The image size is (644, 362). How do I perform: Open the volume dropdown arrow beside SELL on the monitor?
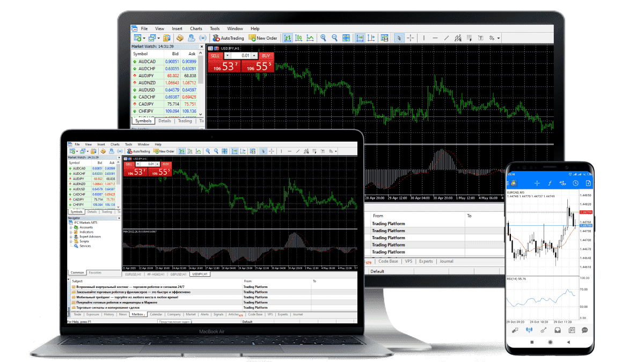tap(227, 55)
